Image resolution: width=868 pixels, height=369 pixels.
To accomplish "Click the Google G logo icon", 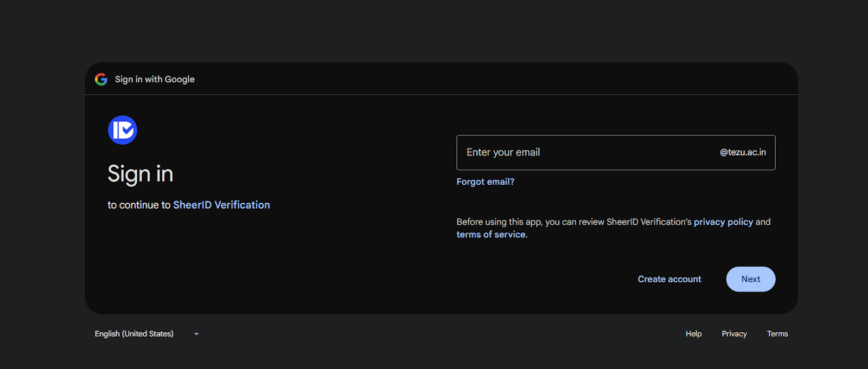I will (x=101, y=79).
